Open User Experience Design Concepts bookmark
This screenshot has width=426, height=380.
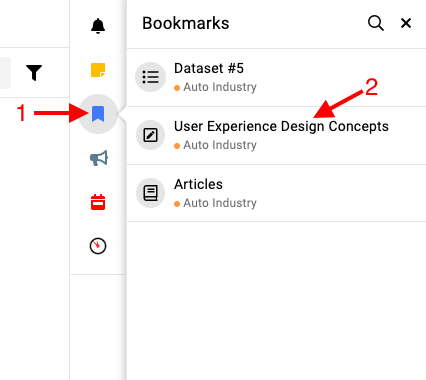276,135
